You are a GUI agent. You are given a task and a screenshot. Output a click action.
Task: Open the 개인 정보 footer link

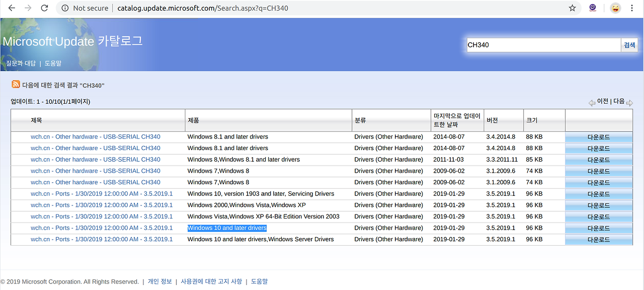tap(159, 281)
